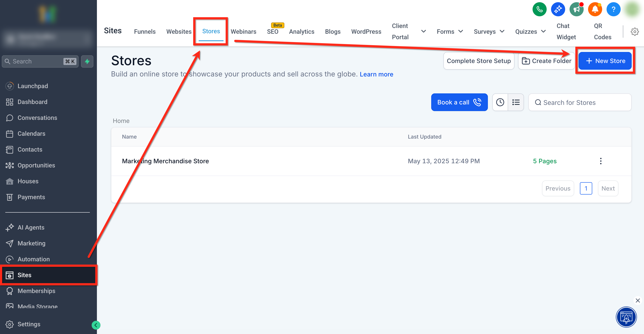Click the green lightning quick actions icon
This screenshot has width=644, height=334.
pos(87,61)
